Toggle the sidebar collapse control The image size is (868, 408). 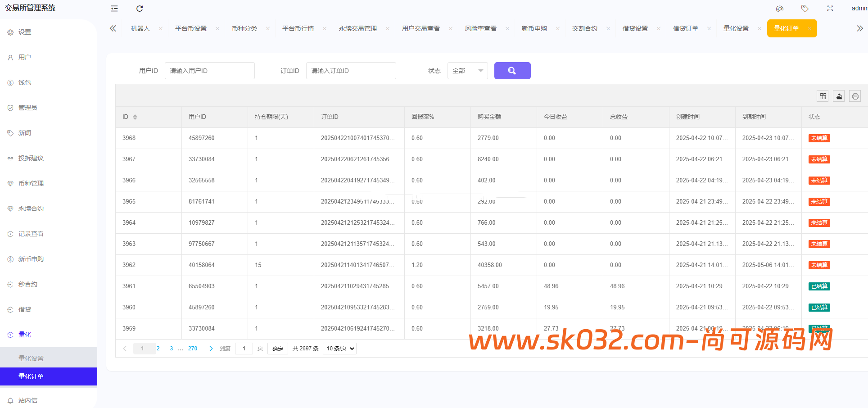tap(114, 8)
